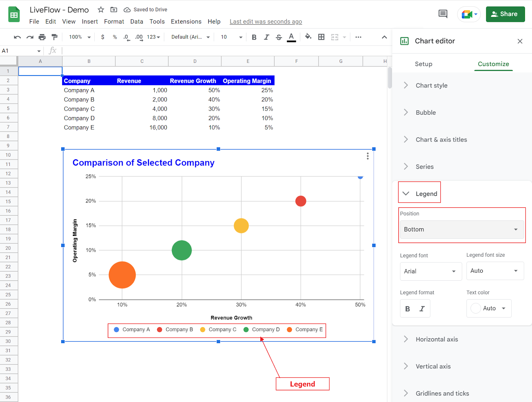
Task: Close the Chart editor panel
Action: 520,41
